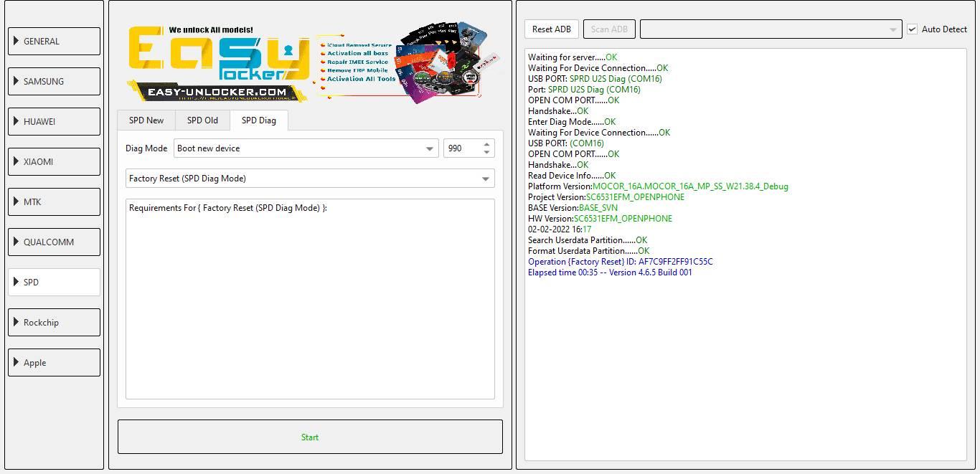The height and width of the screenshot is (474, 980).
Task: Expand the SAMSUNG category
Action: 54,81
